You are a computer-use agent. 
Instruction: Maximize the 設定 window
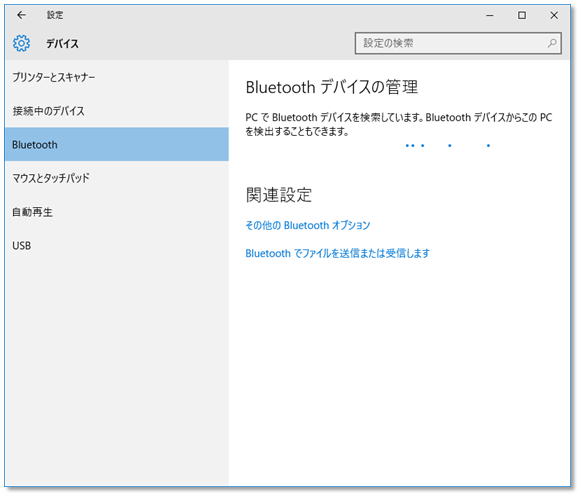point(522,15)
